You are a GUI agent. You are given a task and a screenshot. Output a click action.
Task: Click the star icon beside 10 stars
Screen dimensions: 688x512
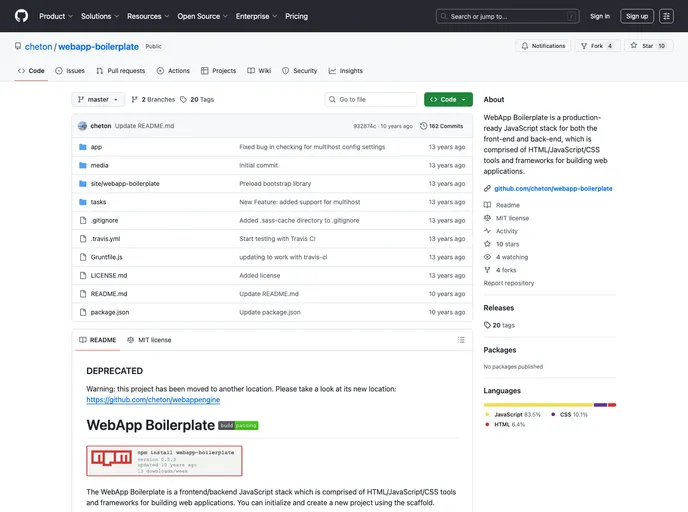point(487,244)
